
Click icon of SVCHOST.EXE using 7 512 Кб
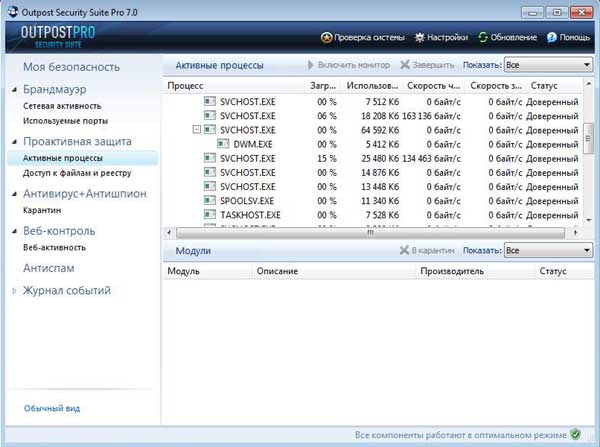pyautogui.click(x=210, y=101)
